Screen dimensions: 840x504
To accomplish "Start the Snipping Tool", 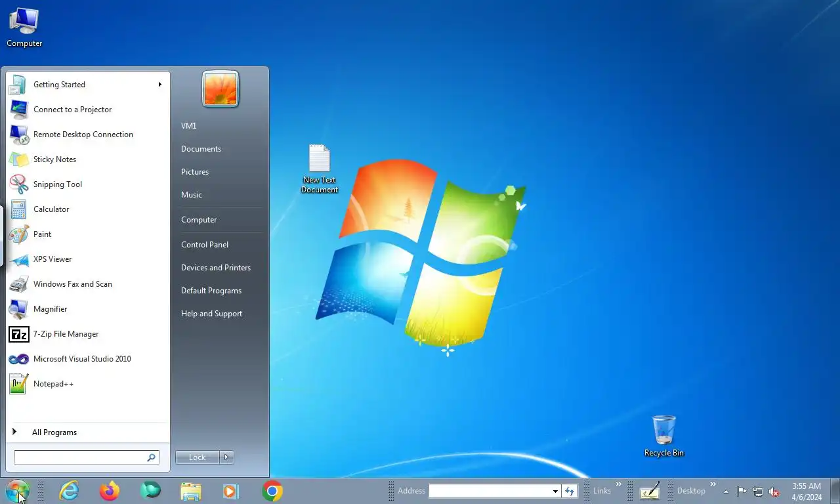I will 88,184.
